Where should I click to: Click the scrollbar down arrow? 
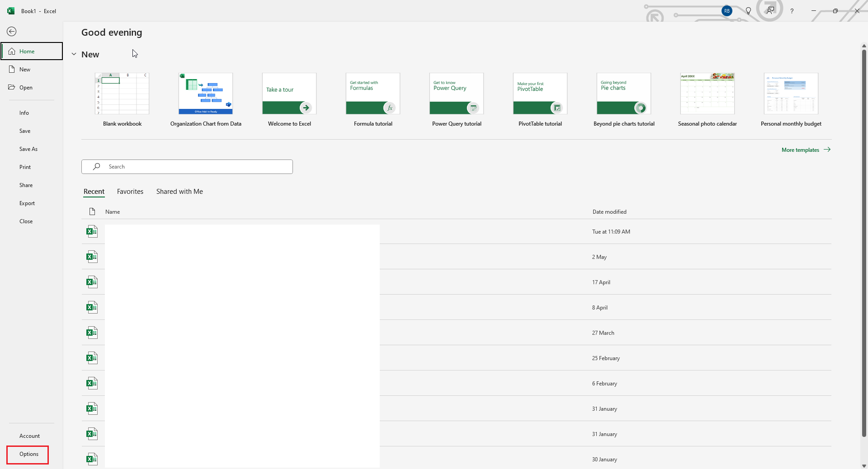864,466
